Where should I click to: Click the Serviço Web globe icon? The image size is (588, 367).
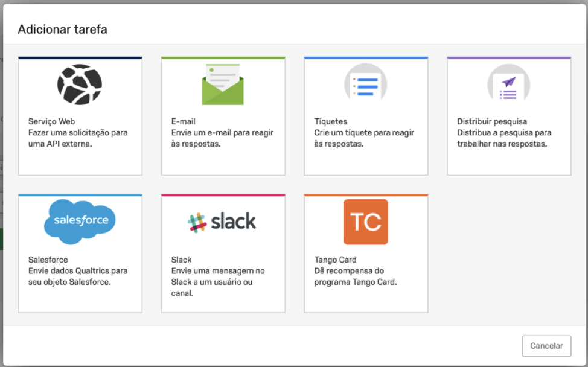coord(80,85)
